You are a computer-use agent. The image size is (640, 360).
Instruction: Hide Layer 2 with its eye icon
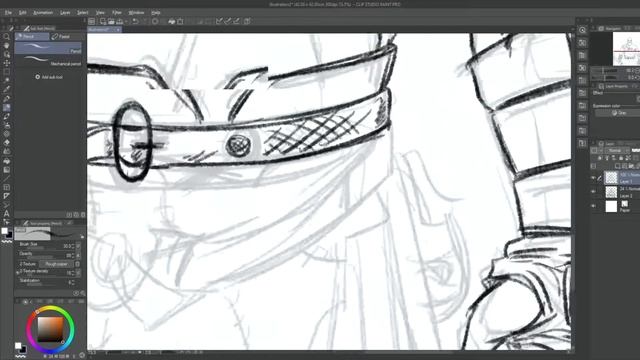pyautogui.click(x=593, y=191)
